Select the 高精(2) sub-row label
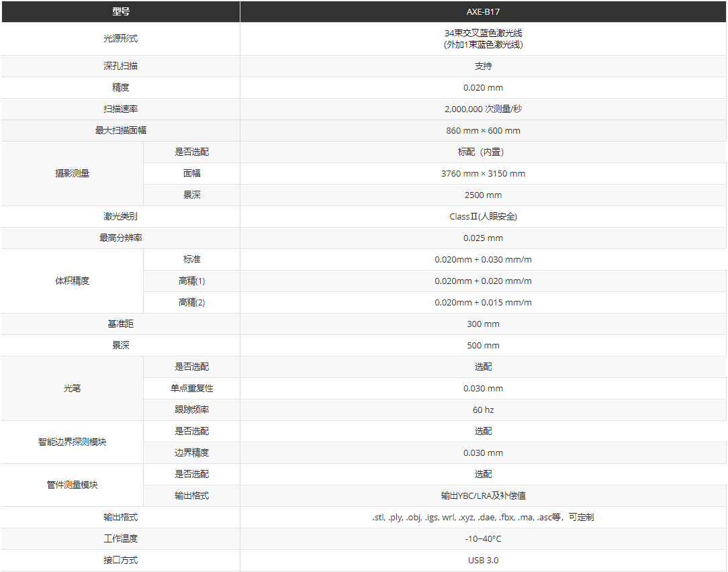Image resolution: width=728 pixels, height=572 pixels. tap(191, 302)
